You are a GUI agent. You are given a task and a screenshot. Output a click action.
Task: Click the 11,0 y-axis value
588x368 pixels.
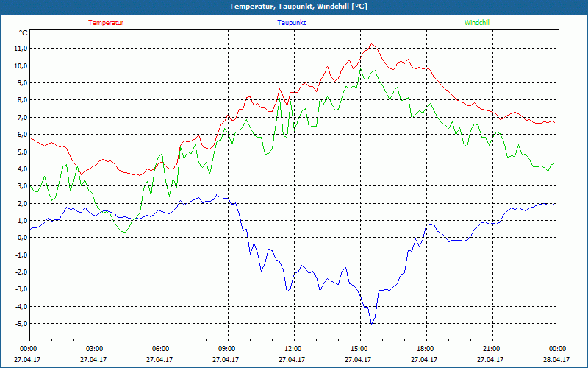(21, 49)
